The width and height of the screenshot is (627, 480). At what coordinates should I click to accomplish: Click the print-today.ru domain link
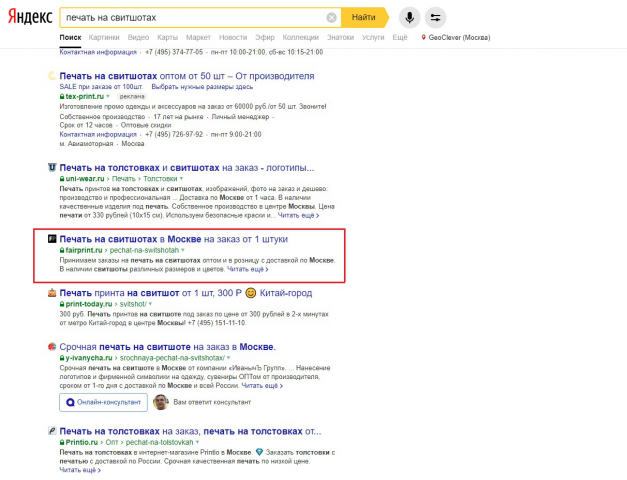coord(89,304)
